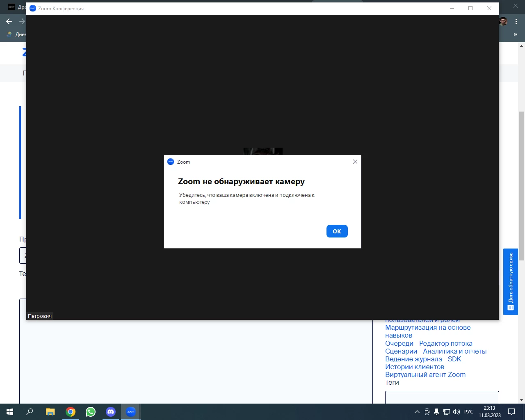Open the notification center
This screenshot has height=420, width=525.
tap(511, 412)
